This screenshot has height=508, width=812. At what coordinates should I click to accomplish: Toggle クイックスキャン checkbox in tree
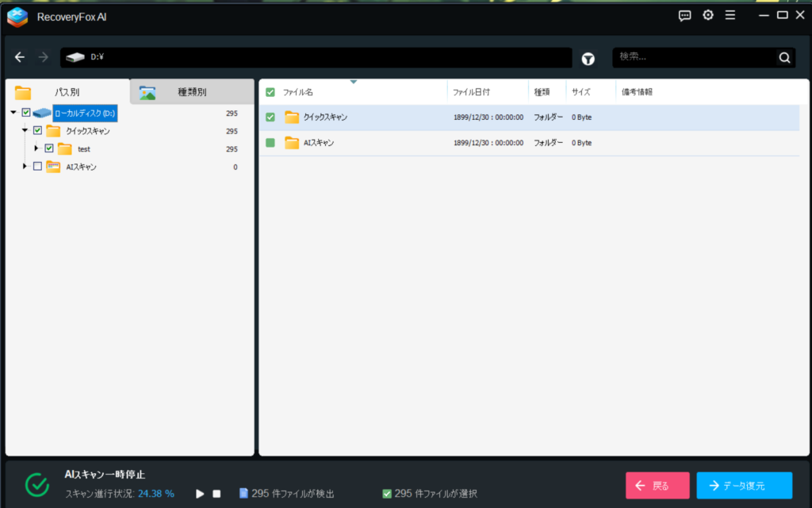pyautogui.click(x=37, y=130)
